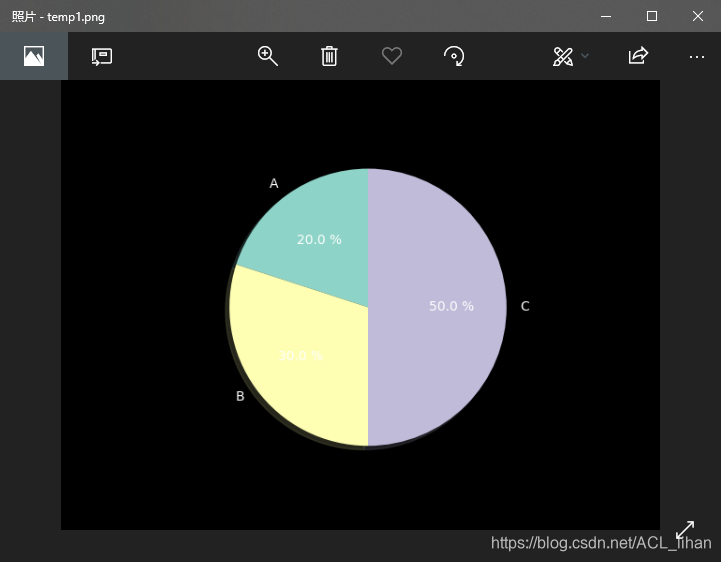Screen dimensions: 721x562
Task: Add photo to favorites with the heart icon
Action: point(392,56)
